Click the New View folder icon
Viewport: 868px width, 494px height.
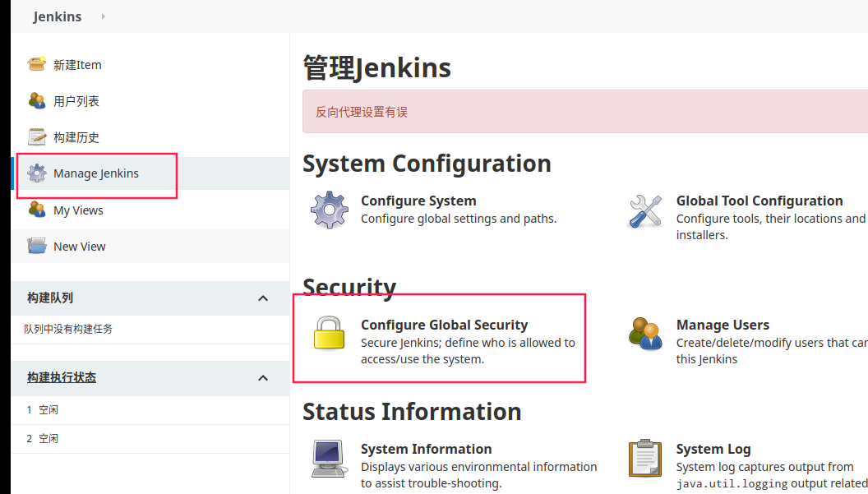(x=36, y=246)
